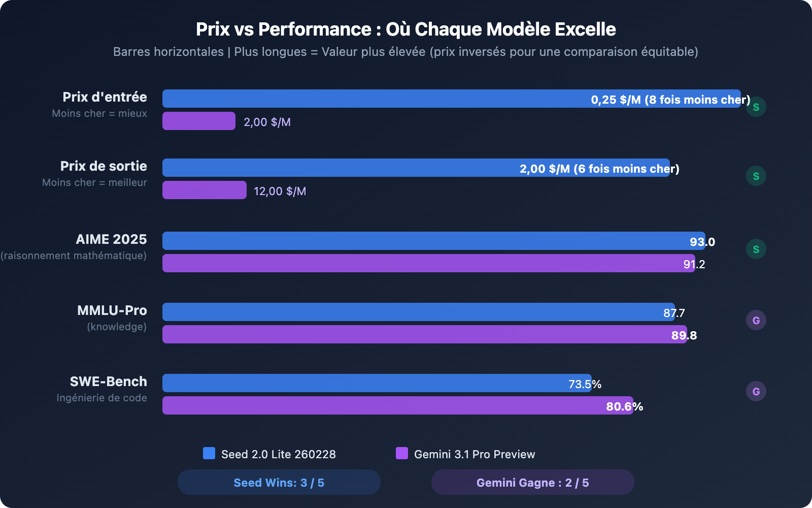
Task: Click the G winner badge for SWE-Bench
Action: click(756, 391)
